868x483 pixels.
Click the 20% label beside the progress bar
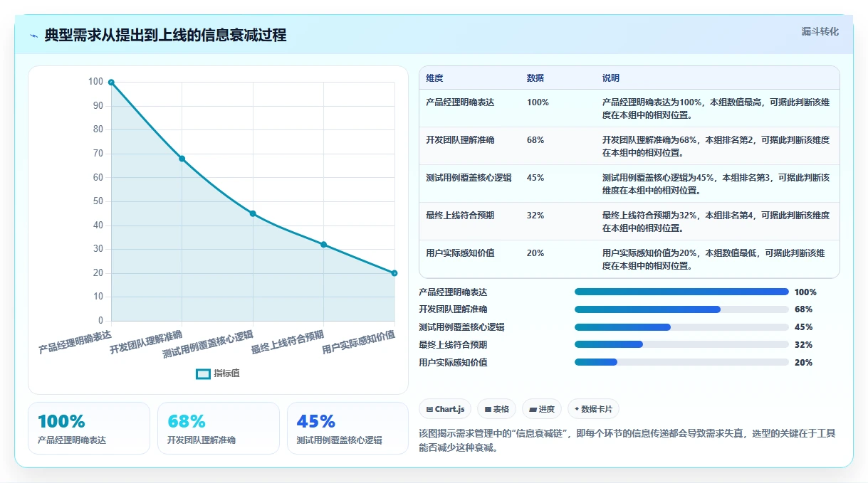coord(803,363)
